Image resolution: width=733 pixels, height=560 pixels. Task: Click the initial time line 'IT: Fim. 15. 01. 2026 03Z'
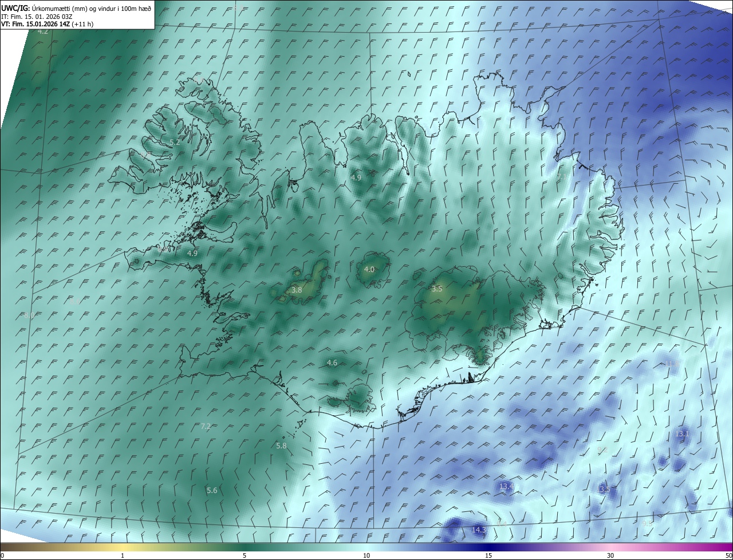36,16
